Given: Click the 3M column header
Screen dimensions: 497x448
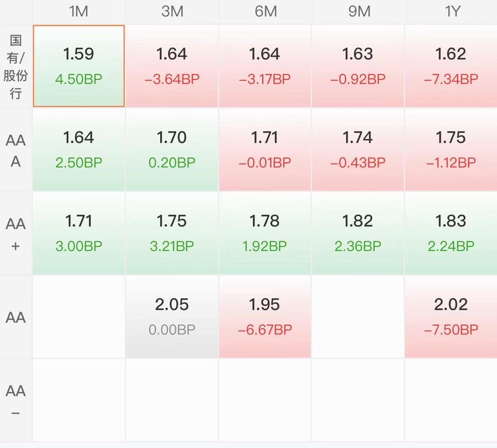Looking at the screenshot, I should click(x=172, y=12).
